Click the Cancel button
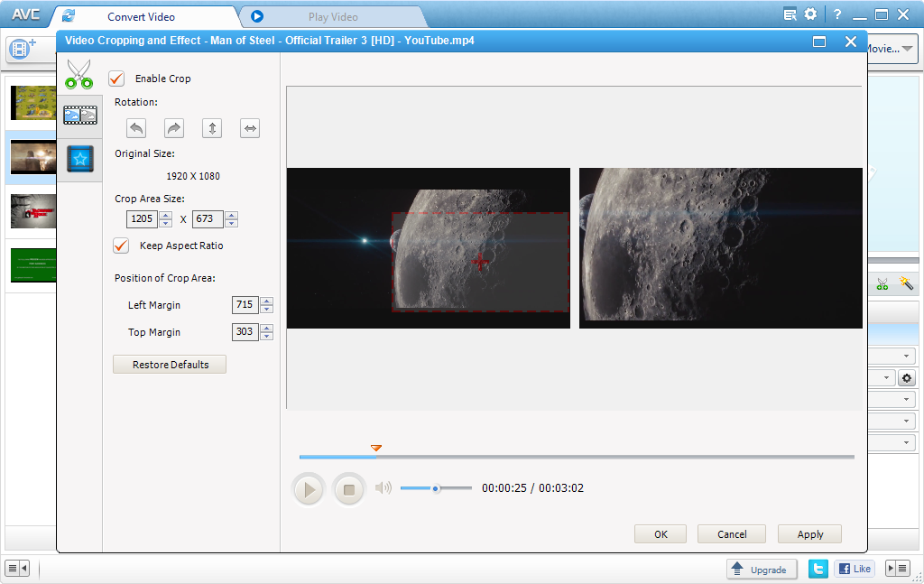This screenshot has width=924, height=584. pyautogui.click(x=732, y=534)
